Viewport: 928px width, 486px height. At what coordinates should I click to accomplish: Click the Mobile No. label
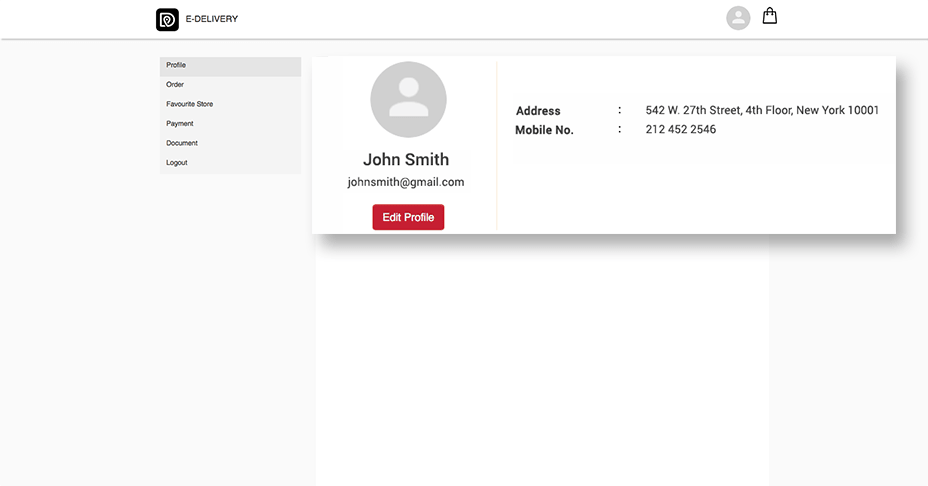click(544, 130)
